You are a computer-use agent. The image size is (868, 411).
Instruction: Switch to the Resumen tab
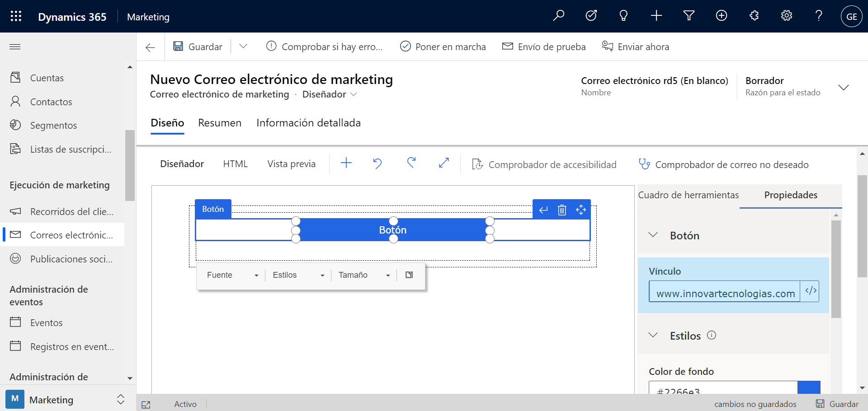220,123
